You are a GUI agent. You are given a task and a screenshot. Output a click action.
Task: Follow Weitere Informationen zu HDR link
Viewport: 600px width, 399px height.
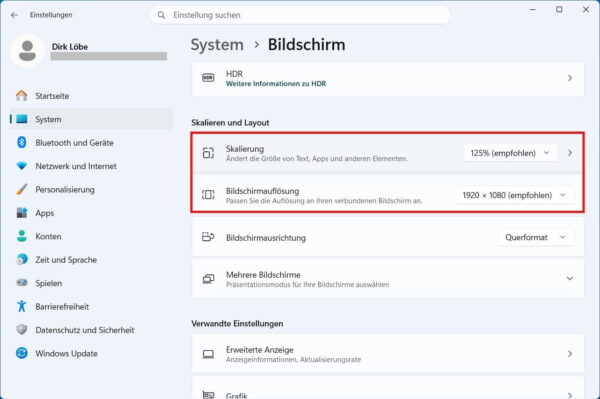click(x=276, y=84)
